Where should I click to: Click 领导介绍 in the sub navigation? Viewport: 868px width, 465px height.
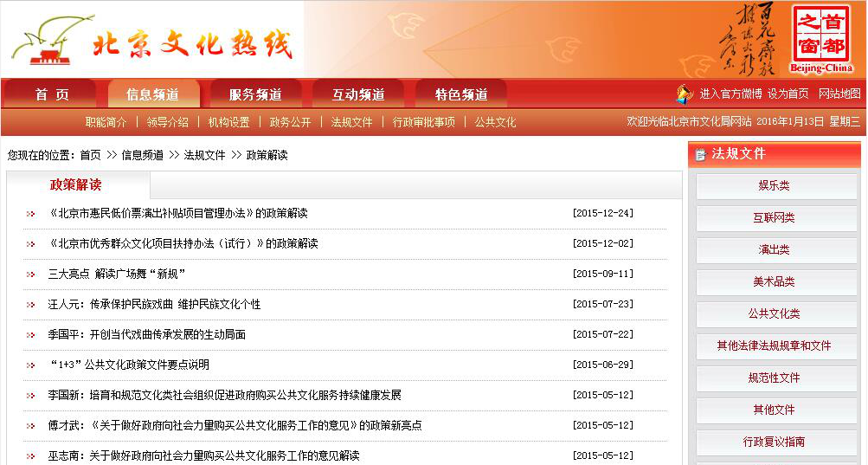[x=167, y=122]
